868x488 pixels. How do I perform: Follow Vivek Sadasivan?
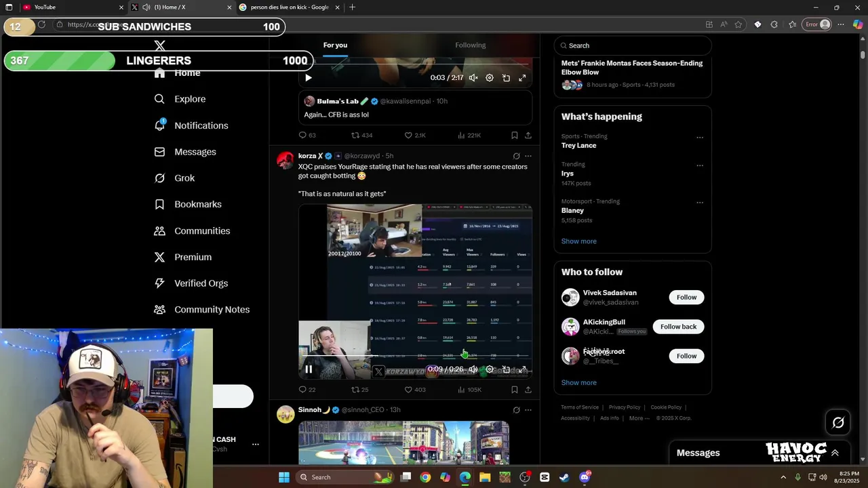[686, 298]
